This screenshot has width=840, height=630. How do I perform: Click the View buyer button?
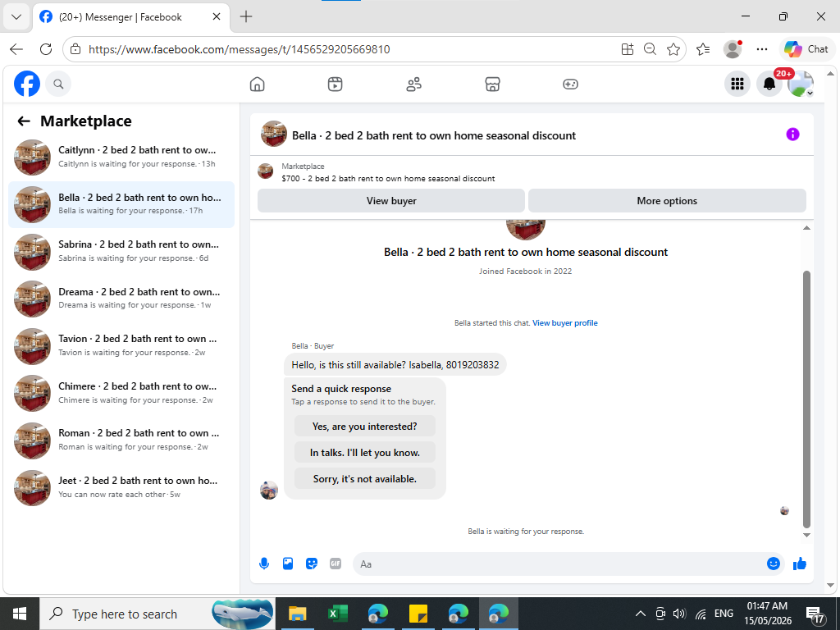pos(391,201)
